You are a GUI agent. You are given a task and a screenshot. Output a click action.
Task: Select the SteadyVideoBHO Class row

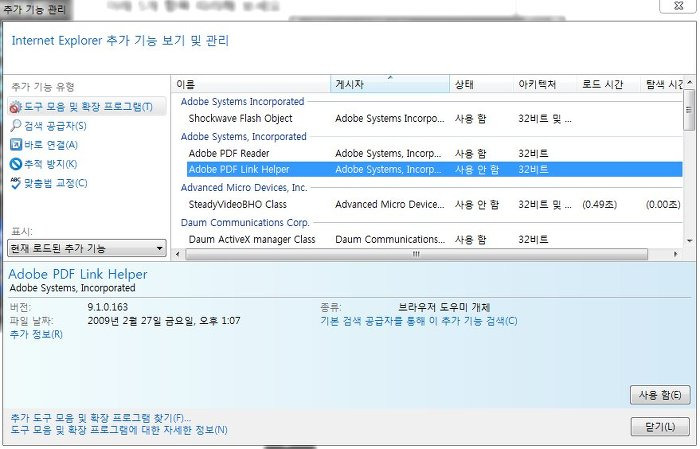tap(434, 204)
